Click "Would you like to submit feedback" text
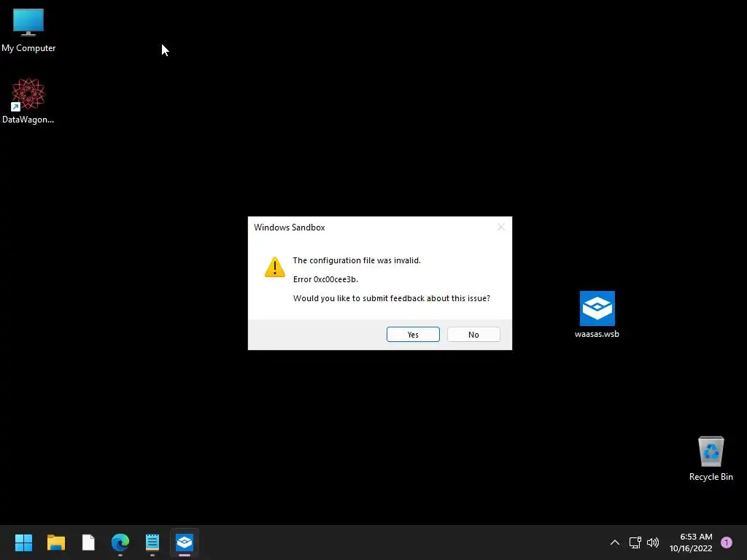The image size is (747, 560). click(x=392, y=298)
